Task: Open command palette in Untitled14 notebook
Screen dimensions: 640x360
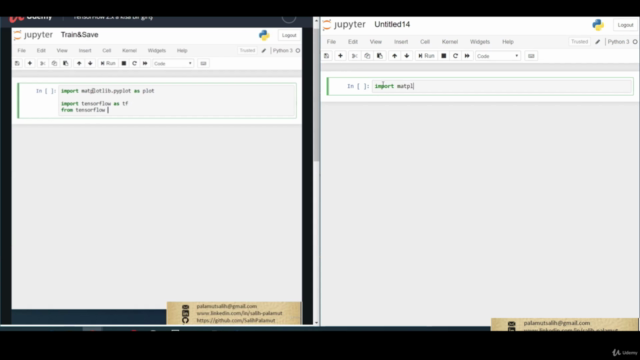Action: [x=531, y=56]
